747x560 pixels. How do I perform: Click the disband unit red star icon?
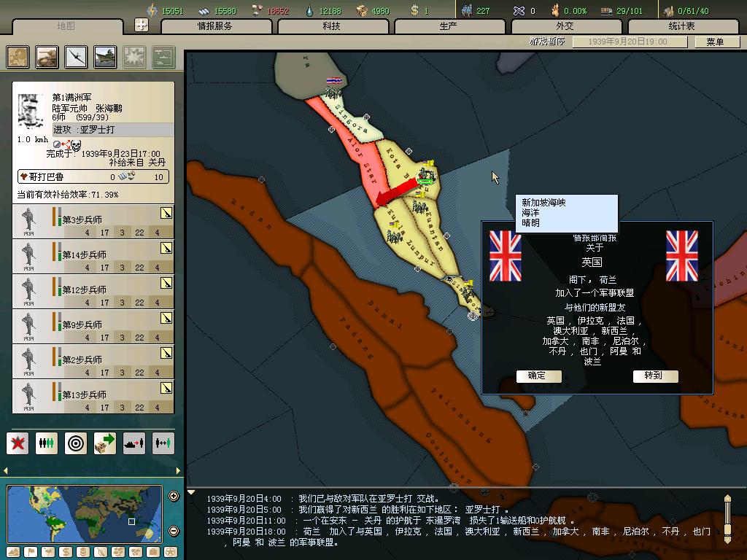(x=18, y=443)
